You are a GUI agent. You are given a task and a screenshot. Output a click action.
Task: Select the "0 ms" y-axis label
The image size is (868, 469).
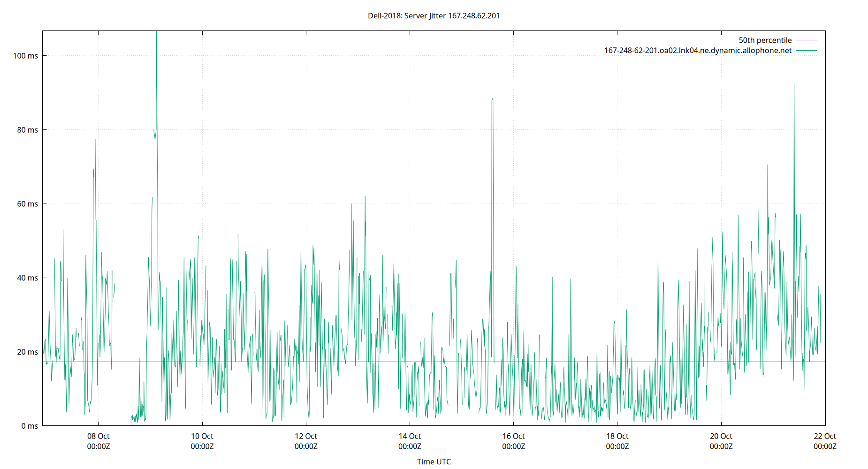pos(30,426)
